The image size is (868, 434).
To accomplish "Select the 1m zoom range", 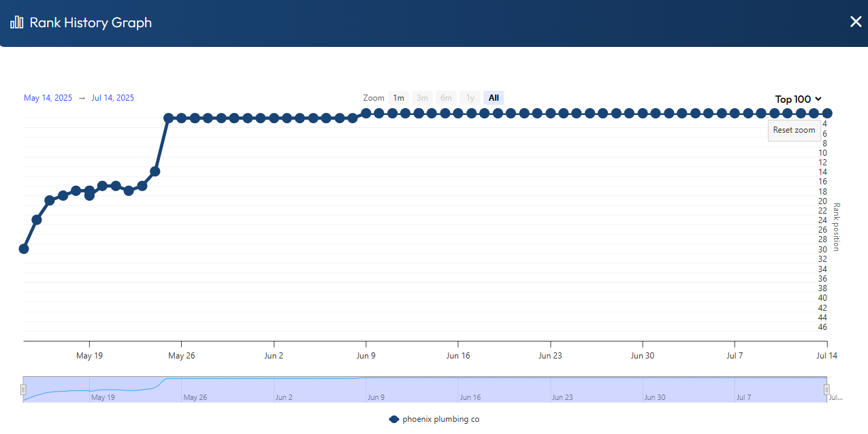I will click(398, 98).
